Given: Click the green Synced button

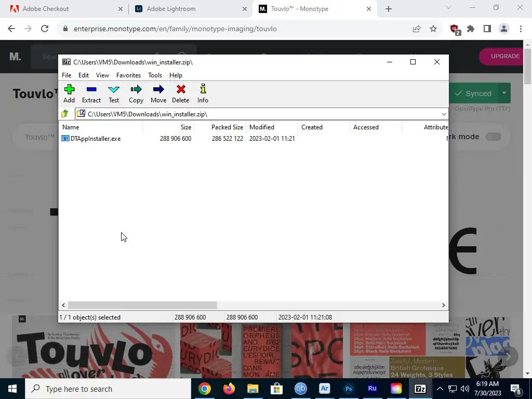Looking at the screenshot, I should [x=473, y=94].
